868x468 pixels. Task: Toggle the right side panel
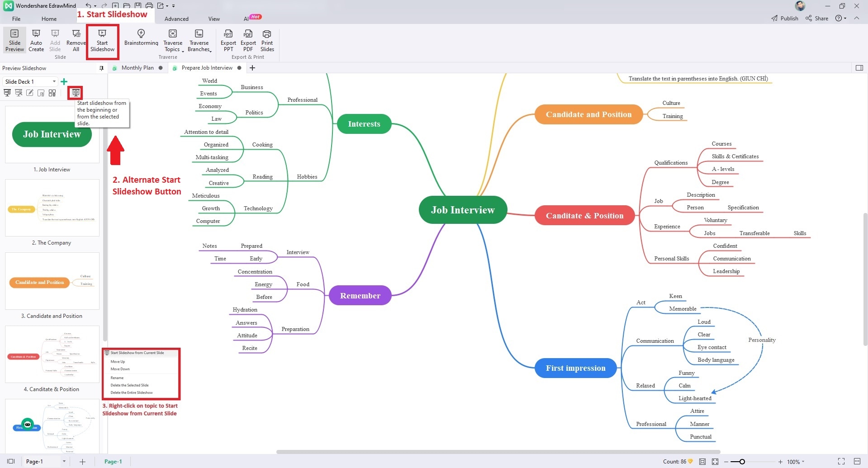click(859, 68)
